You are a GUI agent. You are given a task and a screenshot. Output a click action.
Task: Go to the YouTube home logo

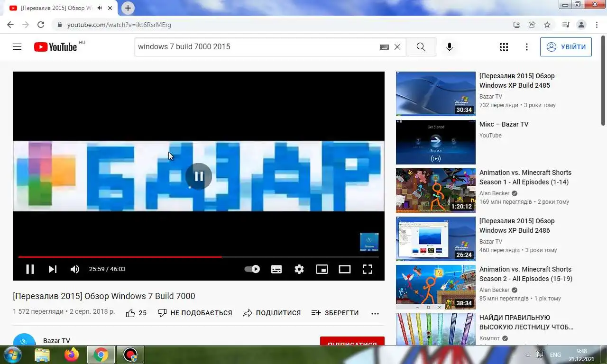coord(55,47)
